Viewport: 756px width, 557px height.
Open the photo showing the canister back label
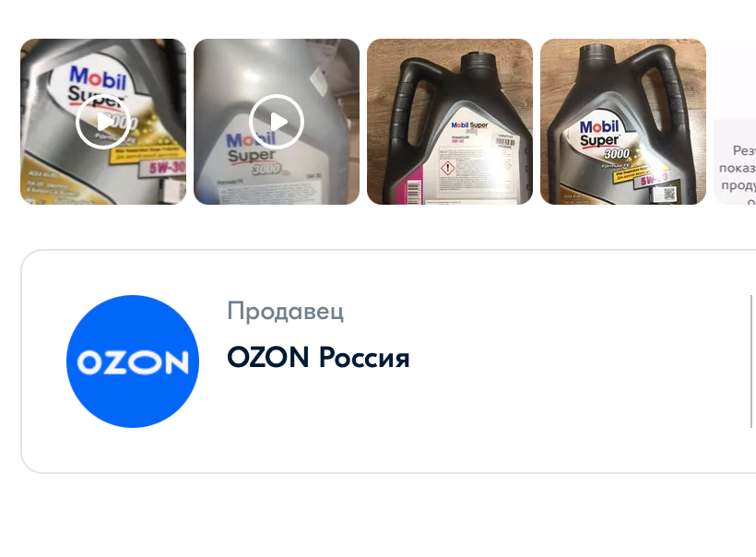(x=450, y=122)
